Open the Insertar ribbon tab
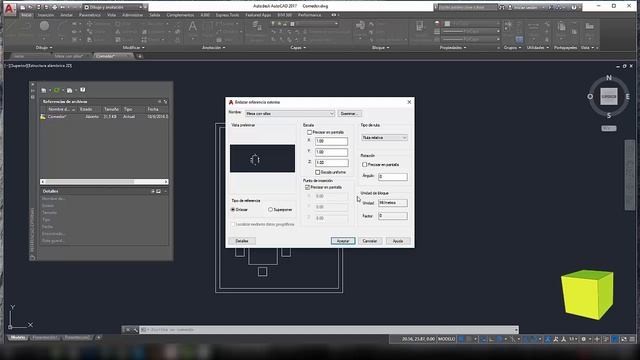 pyautogui.click(x=46, y=15)
